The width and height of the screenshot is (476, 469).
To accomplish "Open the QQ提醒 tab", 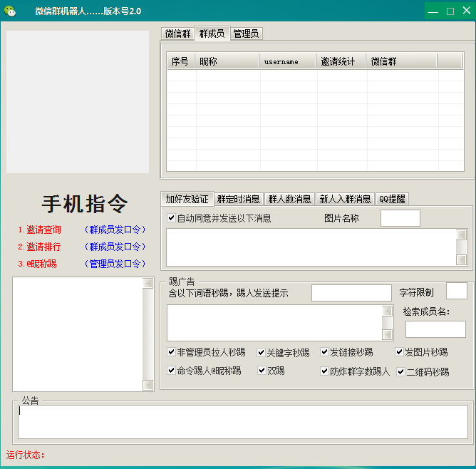I will tap(392, 199).
